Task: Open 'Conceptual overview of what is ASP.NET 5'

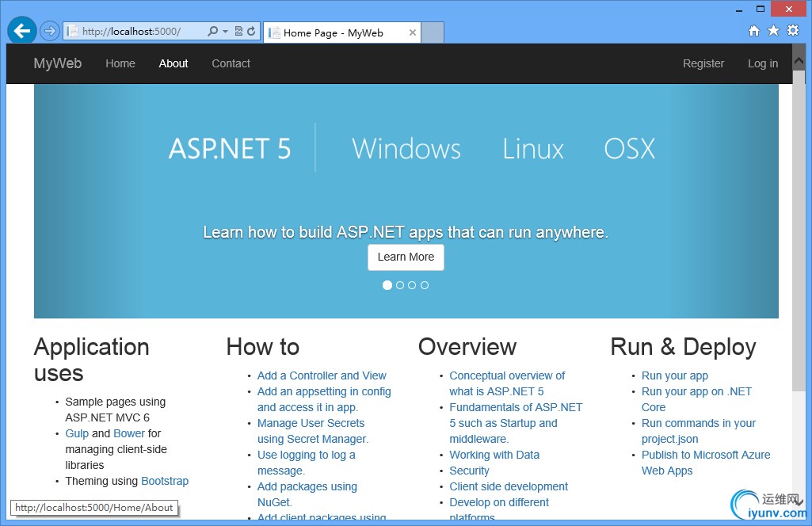Action: (507, 383)
